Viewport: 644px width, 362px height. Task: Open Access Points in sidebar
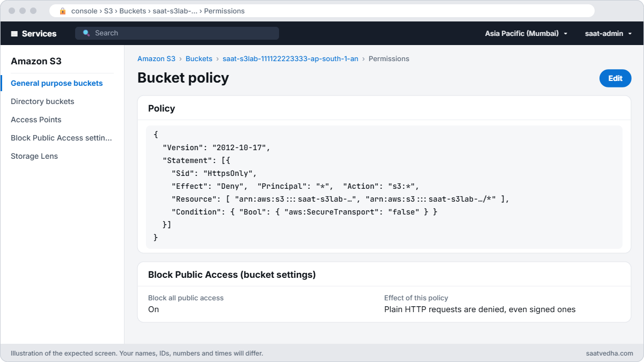[x=36, y=120]
